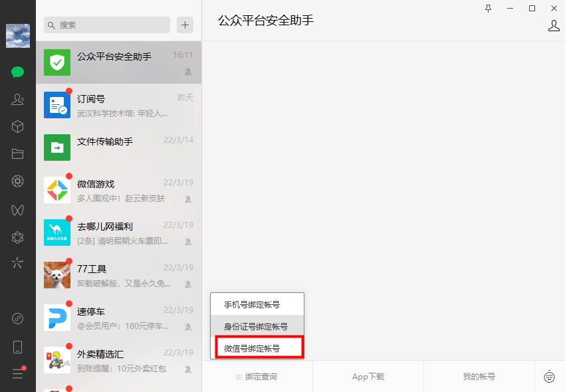Screen dimensions: 565x392
Task: Open the Files folder icon in sidebar
Action: coord(17,154)
